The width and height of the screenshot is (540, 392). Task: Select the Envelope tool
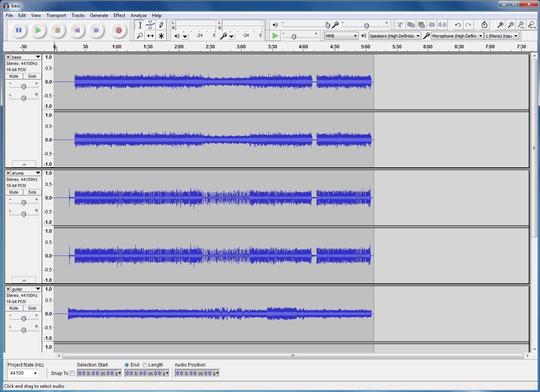point(150,25)
